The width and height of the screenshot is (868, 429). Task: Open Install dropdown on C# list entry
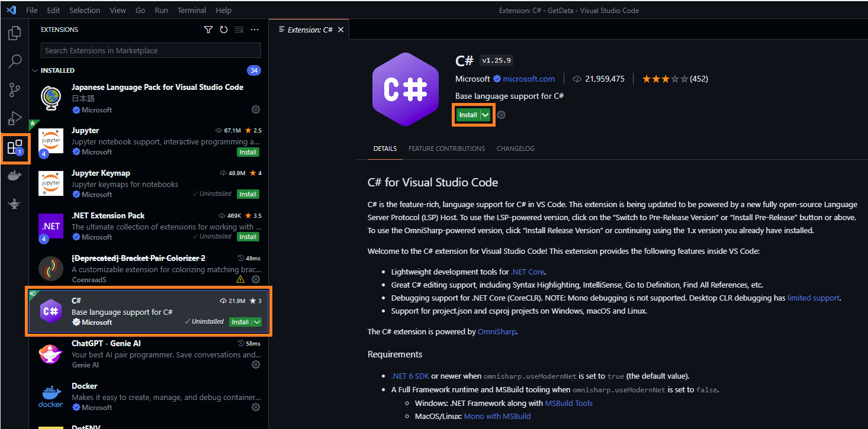tap(256, 322)
